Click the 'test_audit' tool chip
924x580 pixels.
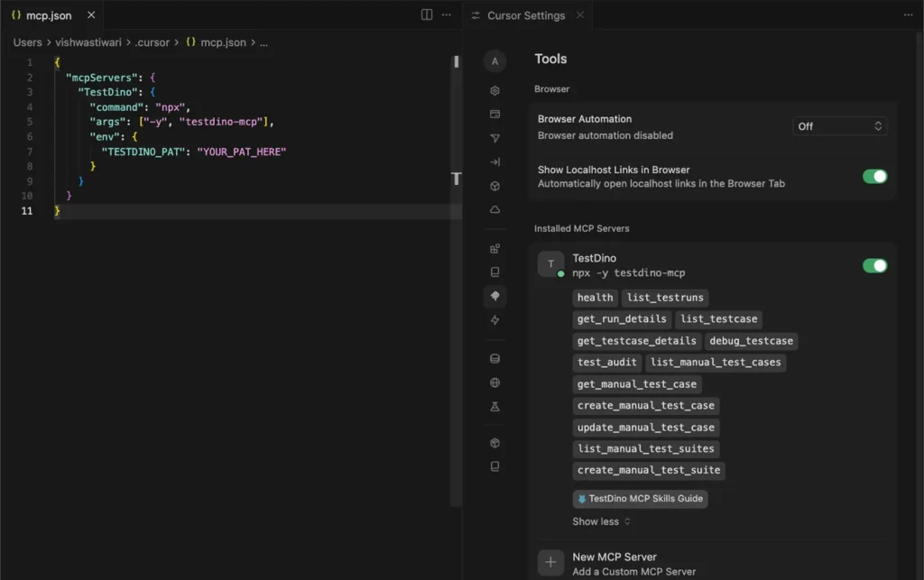click(606, 362)
